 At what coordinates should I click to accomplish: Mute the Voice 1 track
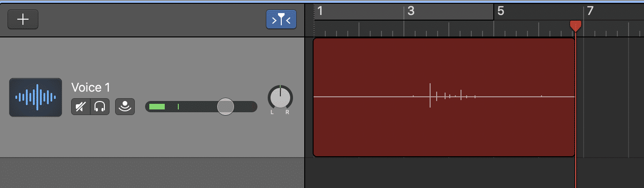tap(80, 107)
